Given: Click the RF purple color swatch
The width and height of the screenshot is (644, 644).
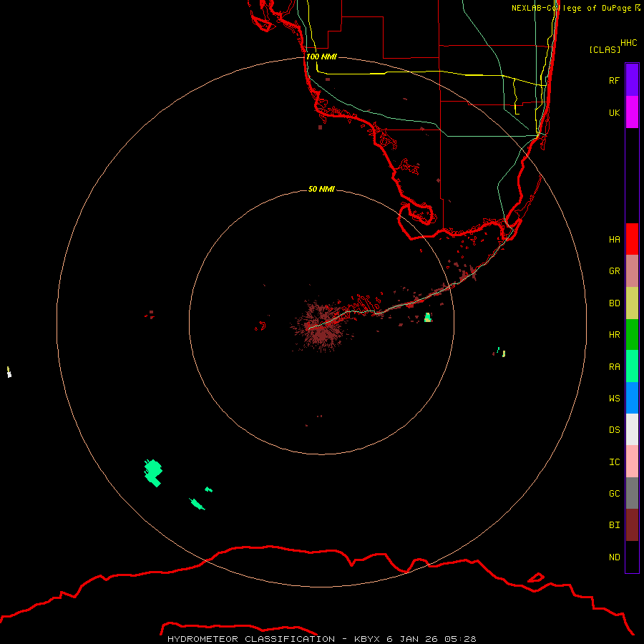Looking at the screenshot, I should click(x=632, y=80).
